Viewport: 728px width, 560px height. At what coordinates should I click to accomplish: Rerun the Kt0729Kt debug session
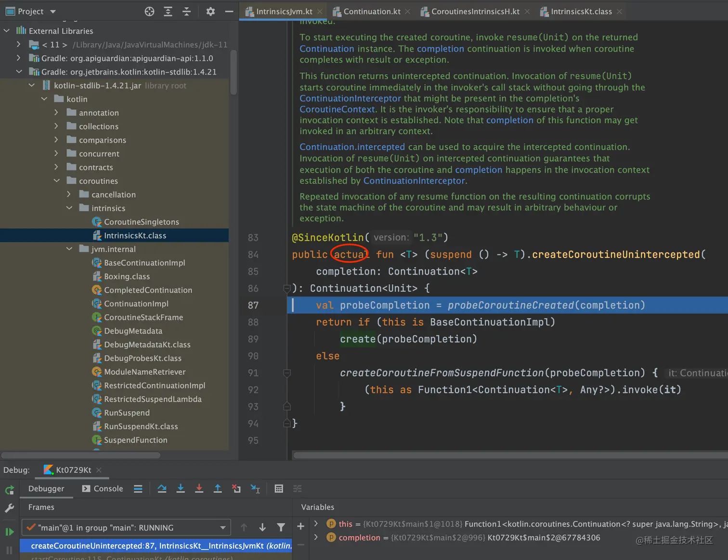pyautogui.click(x=9, y=490)
